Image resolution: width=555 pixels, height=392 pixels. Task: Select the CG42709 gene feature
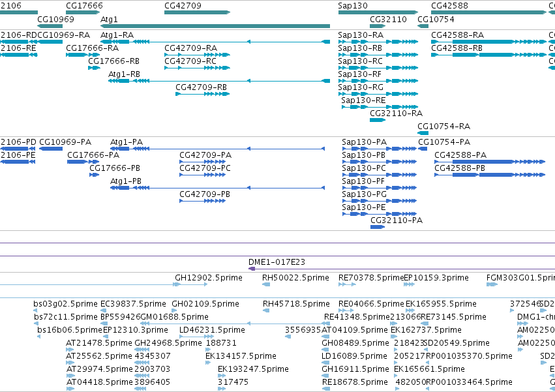(197, 12)
